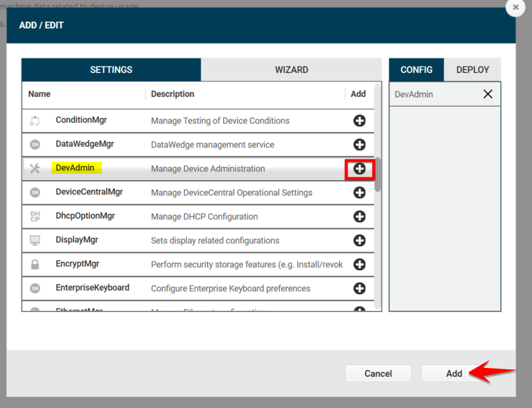Add ConditionMgr with its plus icon
Screen dimensions: 532x408
(x=359, y=120)
